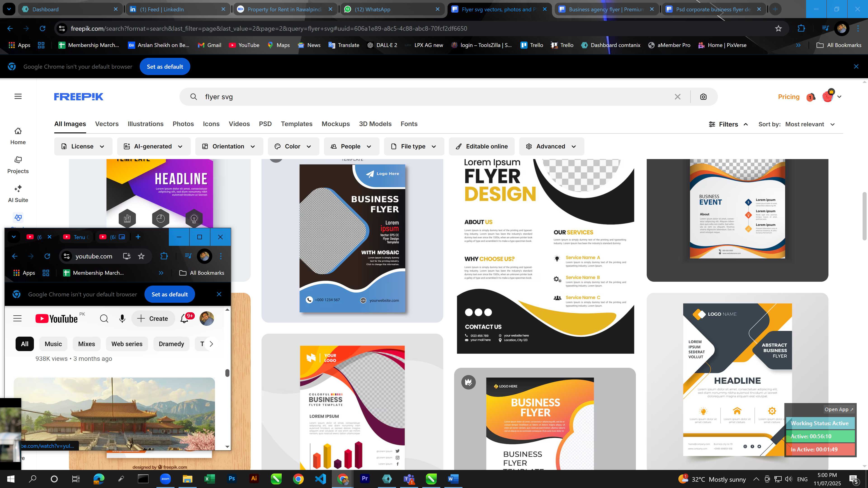Open media control icon in Chrome toolbar

pos(825,29)
